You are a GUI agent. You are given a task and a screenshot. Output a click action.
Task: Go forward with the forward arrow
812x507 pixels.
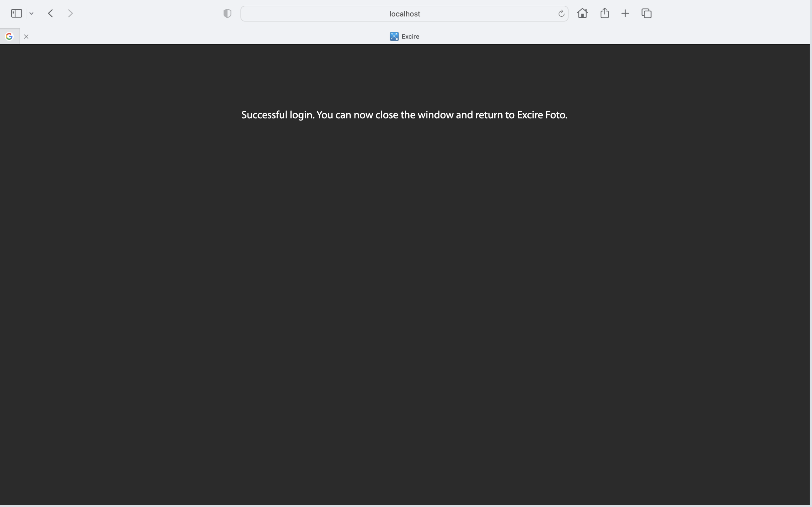pyautogui.click(x=71, y=13)
